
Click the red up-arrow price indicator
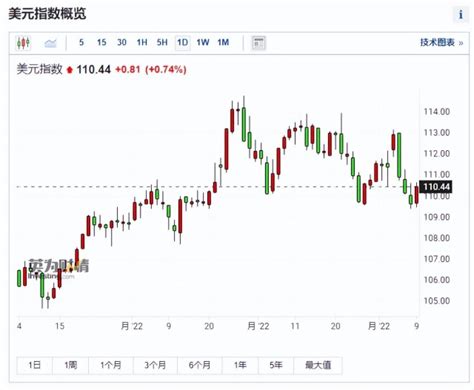click(x=70, y=70)
